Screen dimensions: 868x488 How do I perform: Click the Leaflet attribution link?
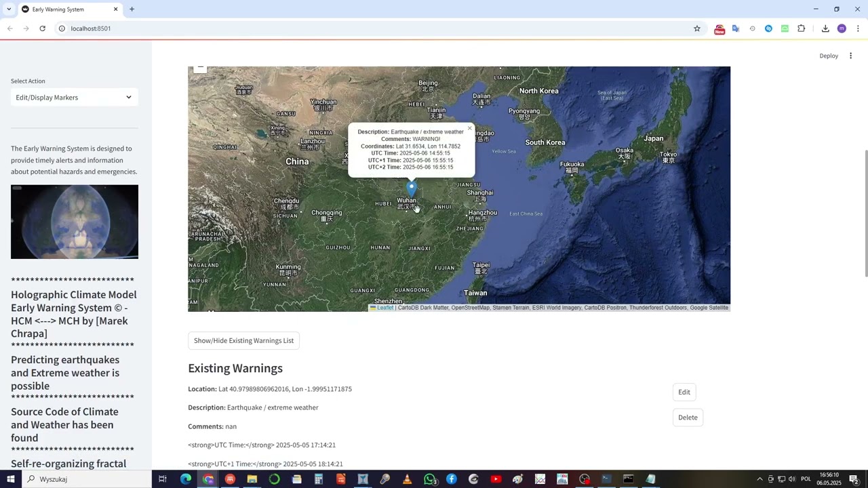pos(385,308)
